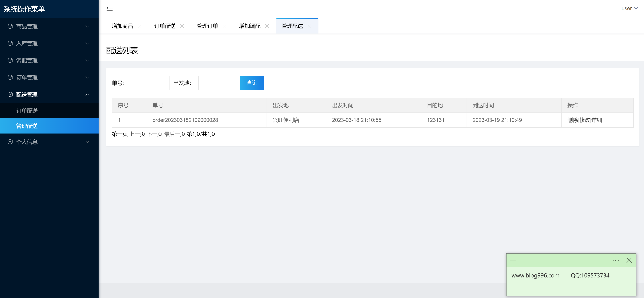Click the 配送管理 sidebar icon
Viewport: 644px width, 298px height.
point(10,94)
